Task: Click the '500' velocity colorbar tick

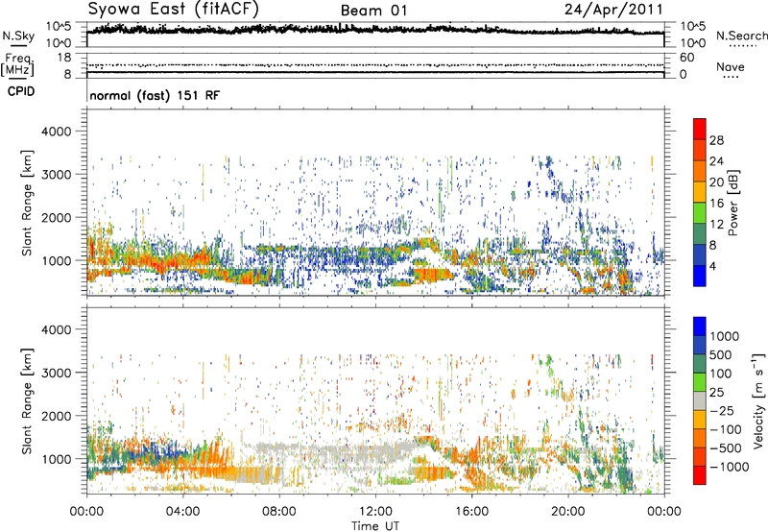Action: [x=721, y=354]
